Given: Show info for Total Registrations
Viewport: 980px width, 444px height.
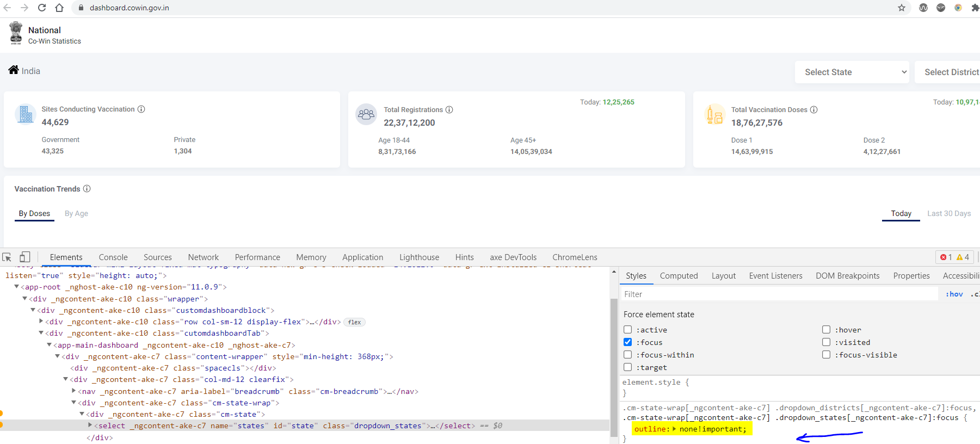Looking at the screenshot, I should coord(449,109).
